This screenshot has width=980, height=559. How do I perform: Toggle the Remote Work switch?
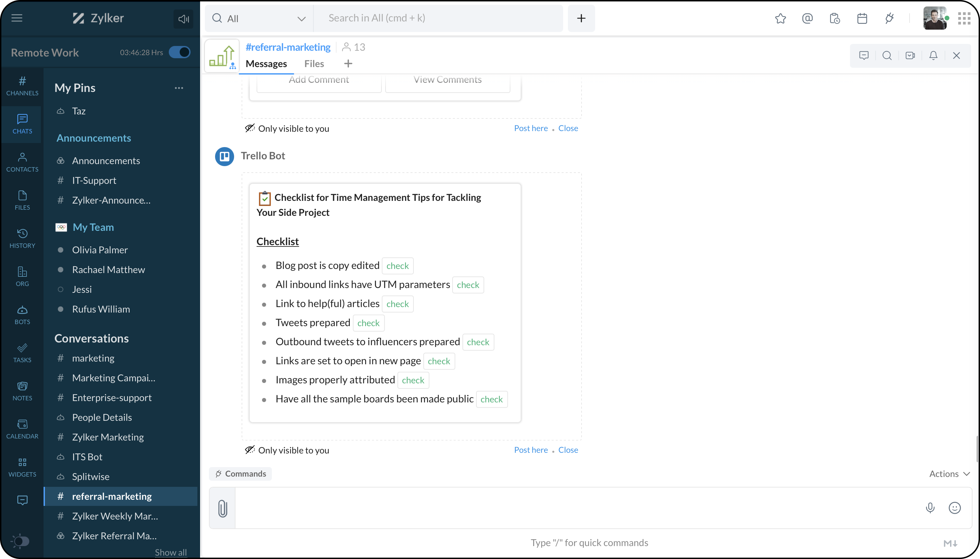[x=180, y=52]
